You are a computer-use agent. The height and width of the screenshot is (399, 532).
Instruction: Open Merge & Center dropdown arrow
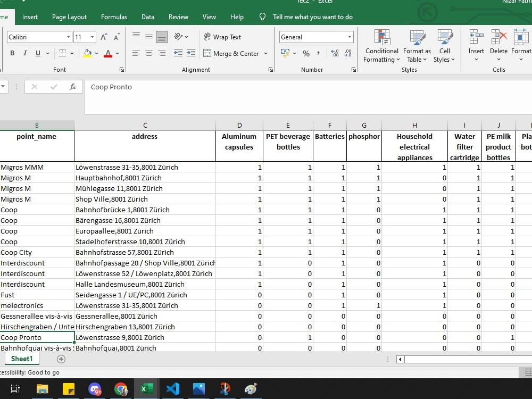coord(265,54)
